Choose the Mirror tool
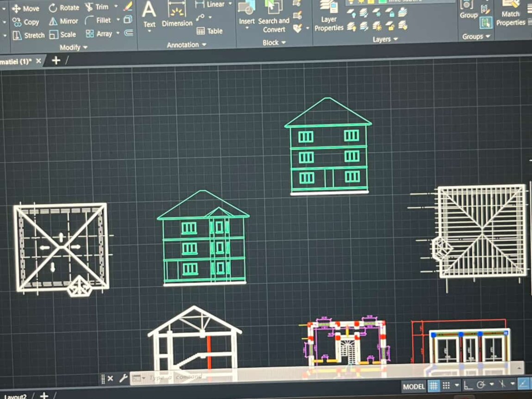This screenshot has height=399, width=532. click(64, 21)
